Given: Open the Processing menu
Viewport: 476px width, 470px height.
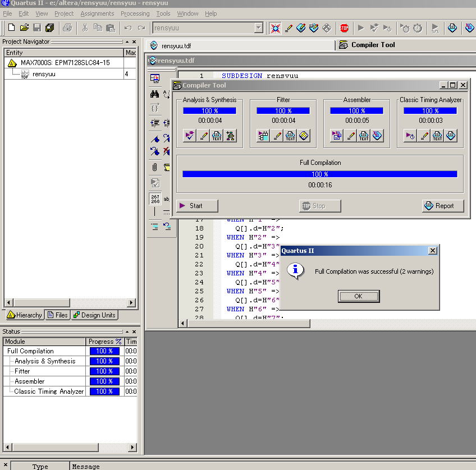Looking at the screenshot, I should [x=135, y=13].
